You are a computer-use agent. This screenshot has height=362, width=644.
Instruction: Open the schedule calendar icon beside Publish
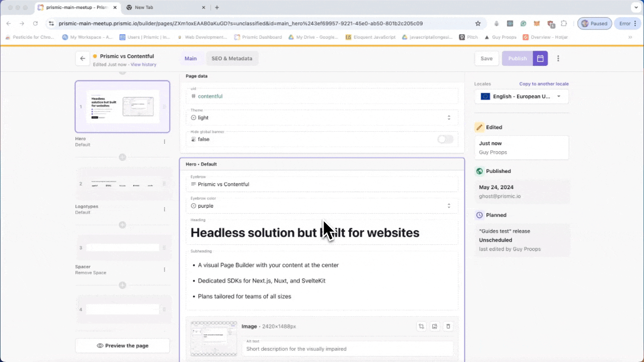pos(540,58)
